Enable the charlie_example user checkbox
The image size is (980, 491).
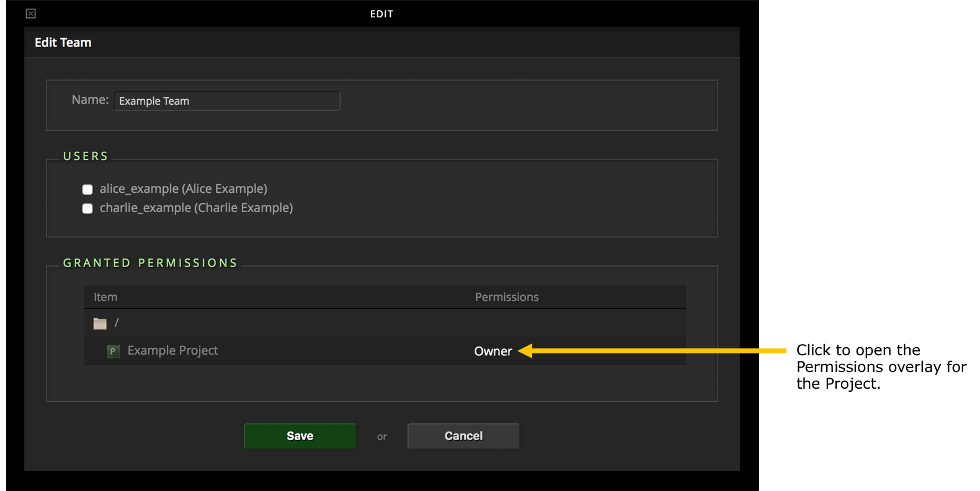point(87,209)
